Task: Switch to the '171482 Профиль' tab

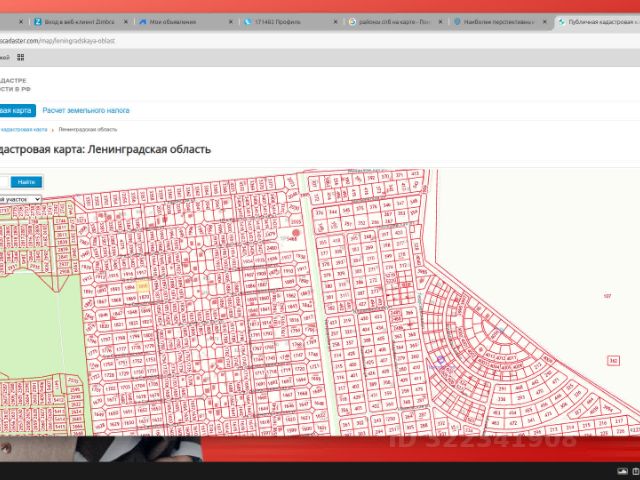Action: pyautogui.click(x=278, y=22)
